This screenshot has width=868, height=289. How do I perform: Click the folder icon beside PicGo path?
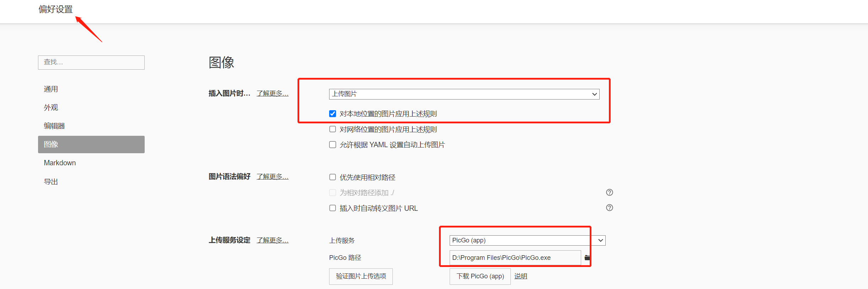[587, 258]
